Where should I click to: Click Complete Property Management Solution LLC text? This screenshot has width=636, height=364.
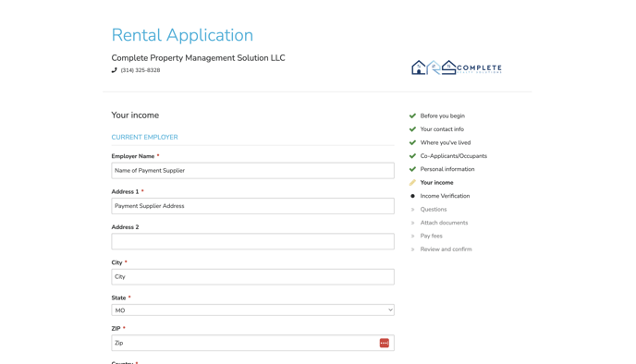click(199, 58)
